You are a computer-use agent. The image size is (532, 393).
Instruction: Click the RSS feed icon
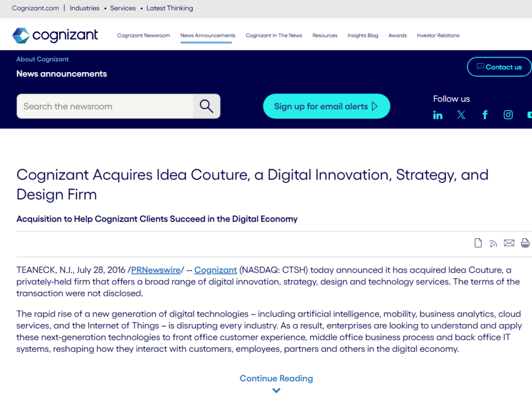[493, 243]
